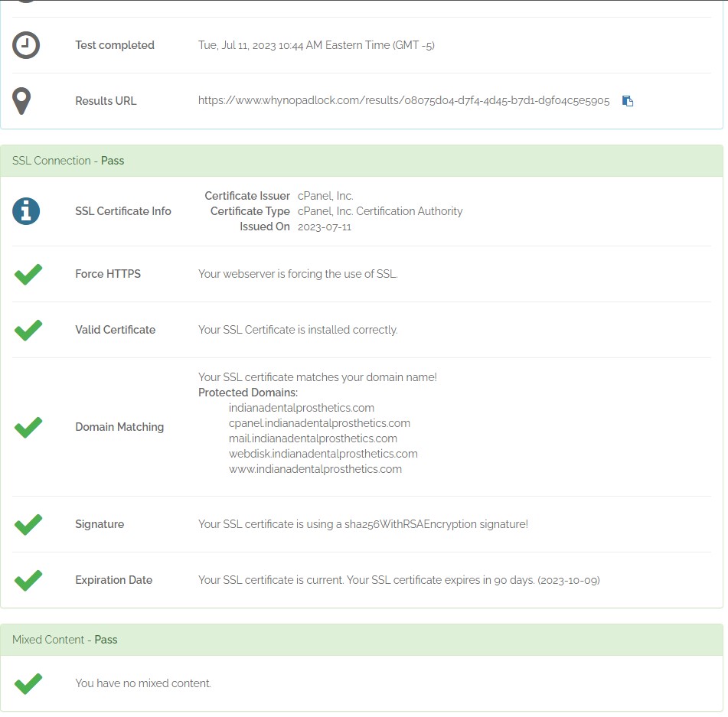Click the green checkmark beside Signature

tap(28, 524)
